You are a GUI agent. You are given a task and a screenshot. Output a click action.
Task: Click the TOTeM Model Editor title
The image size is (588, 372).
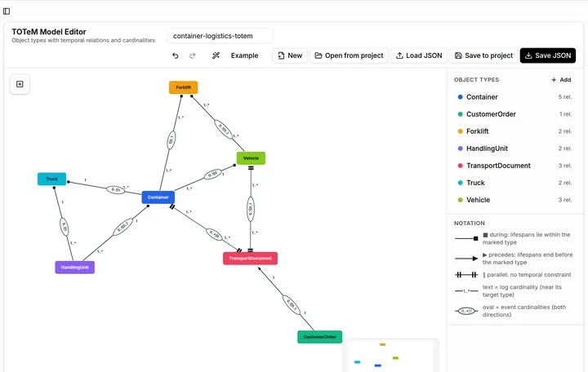click(49, 32)
